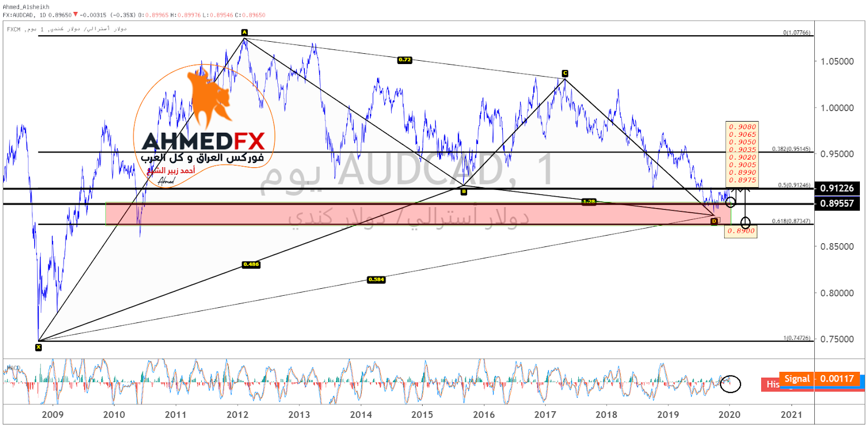
Task: Select harmonic pattern point B marker
Action: pos(463,192)
